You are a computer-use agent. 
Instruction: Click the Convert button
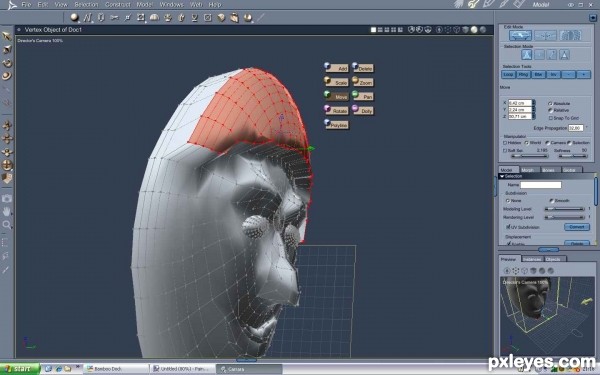(x=577, y=227)
